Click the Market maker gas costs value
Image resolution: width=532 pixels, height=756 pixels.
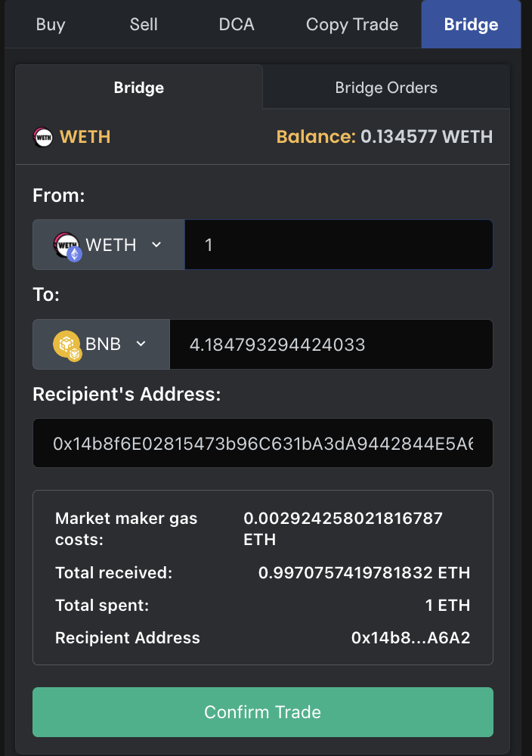(x=342, y=528)
